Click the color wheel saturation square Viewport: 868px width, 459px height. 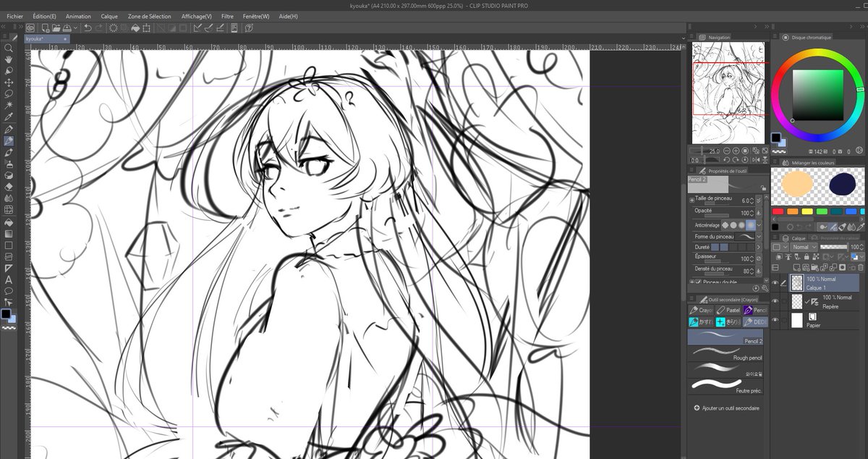[817, 95]
